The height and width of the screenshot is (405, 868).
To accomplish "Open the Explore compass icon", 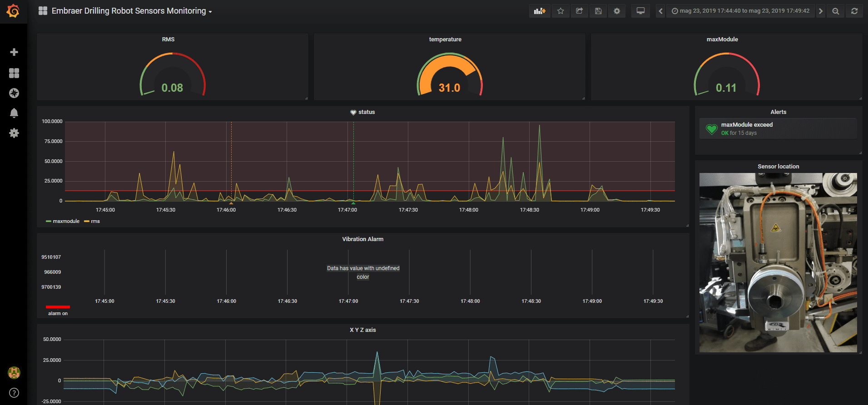I will [14, 93].
